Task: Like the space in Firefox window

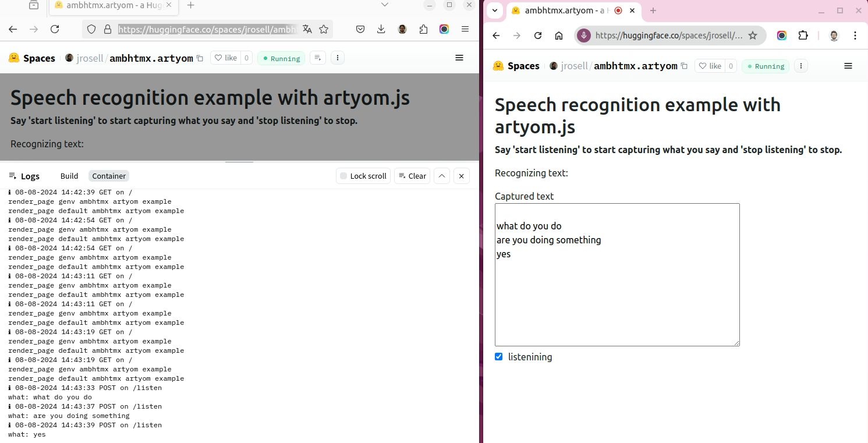Action: pyautogui.click(x=226, y=58)
